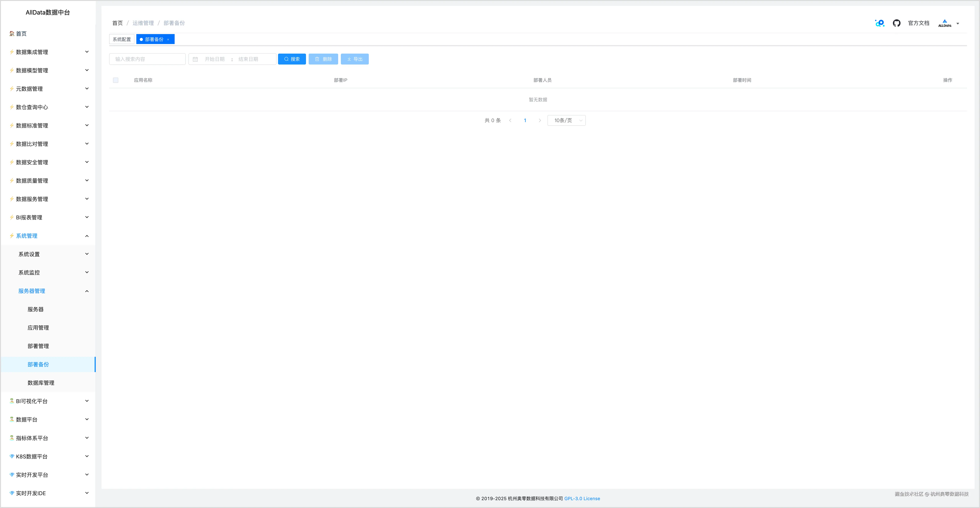This screenshot has height=508, width=980.
Task: Click the next page arrow in pagination
Action: 539,121
